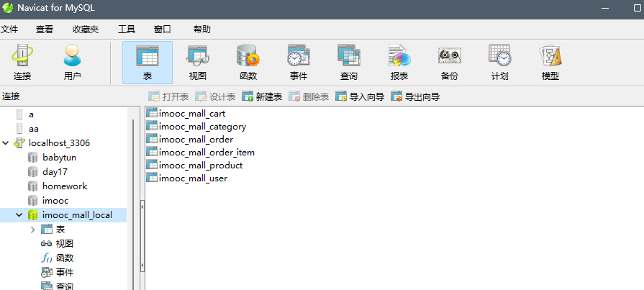This screenshot has height=290, width=644.
Task: Select the 表 (Table) toolbar icon
Action: pyautogui.click(x=148, y=63)
